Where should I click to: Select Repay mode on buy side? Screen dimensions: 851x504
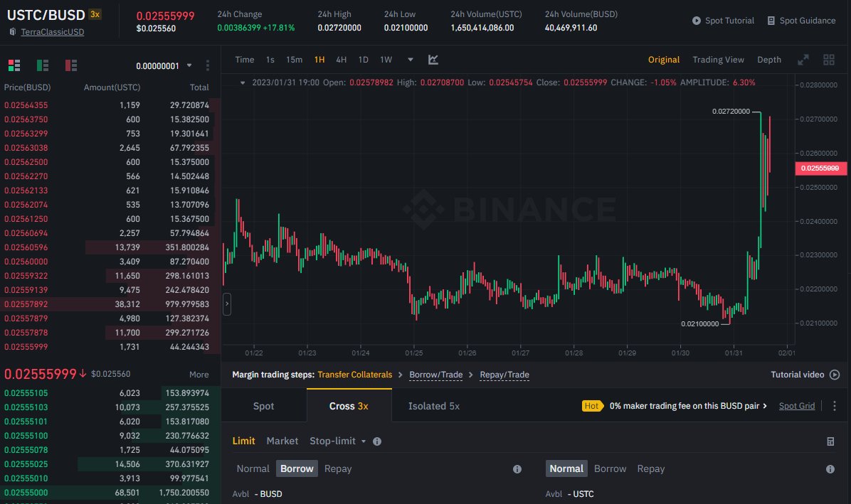(x=338, y=468)
